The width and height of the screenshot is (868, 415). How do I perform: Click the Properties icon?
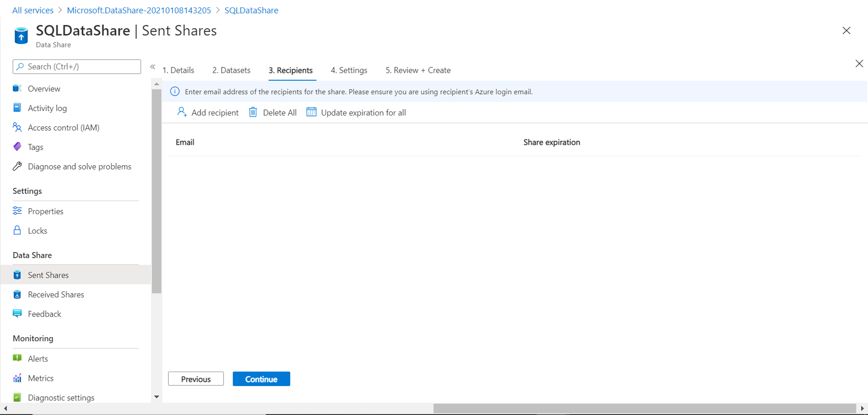click(x=17, y=211)
